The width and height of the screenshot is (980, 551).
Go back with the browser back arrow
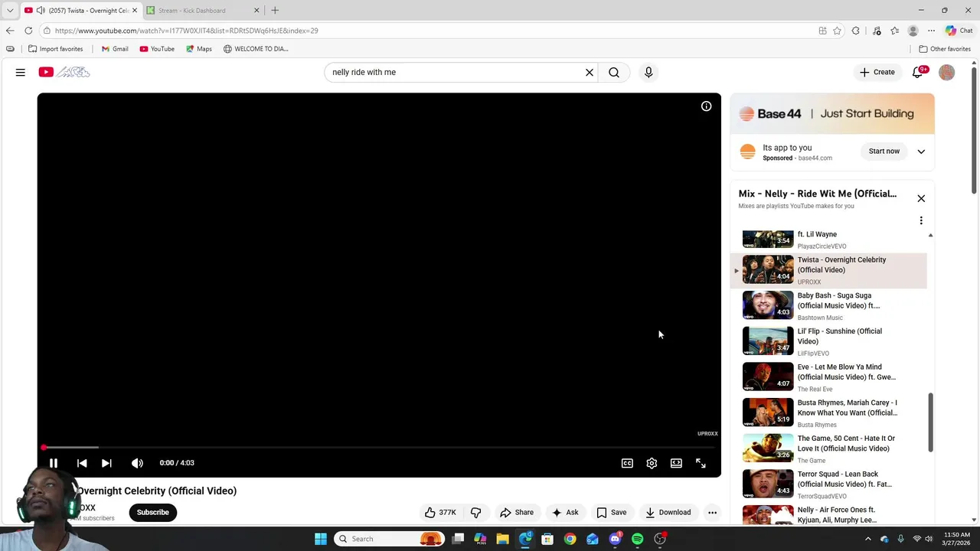click(10, 31)
